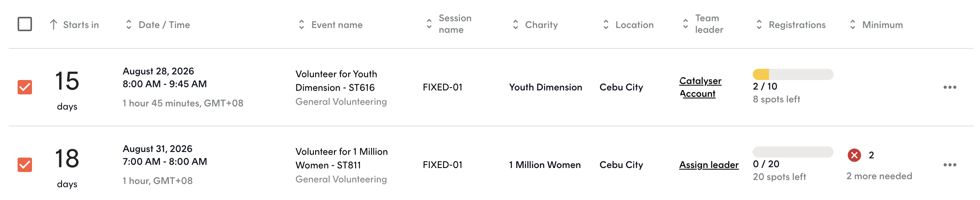Click the Assign leader link
Image resolution: width=980 pixels, height=200 pixels.
point(709,165)
